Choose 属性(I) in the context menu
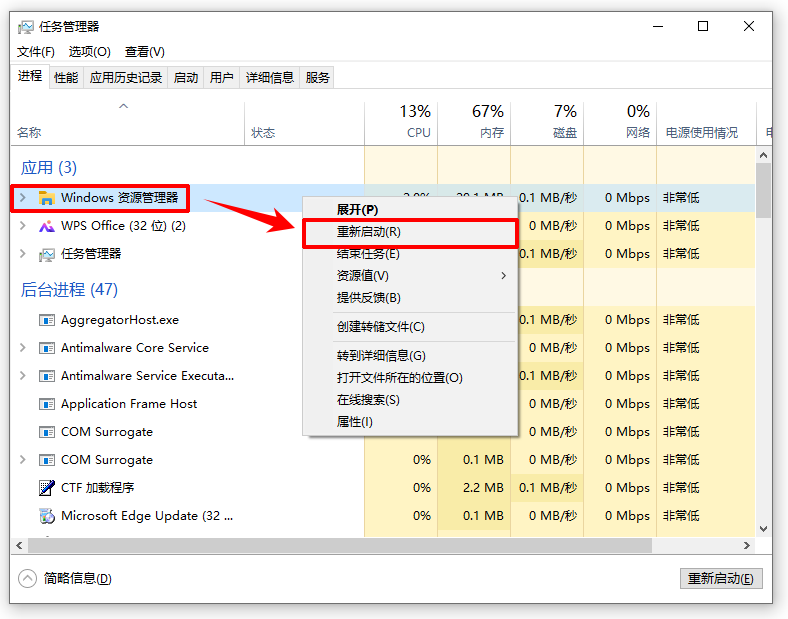 [410, 422]
